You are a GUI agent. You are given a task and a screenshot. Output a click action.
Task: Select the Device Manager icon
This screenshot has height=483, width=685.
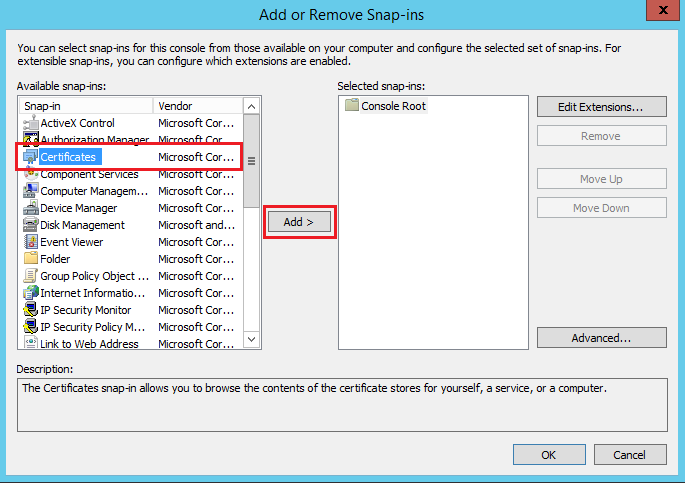point(30,208)
